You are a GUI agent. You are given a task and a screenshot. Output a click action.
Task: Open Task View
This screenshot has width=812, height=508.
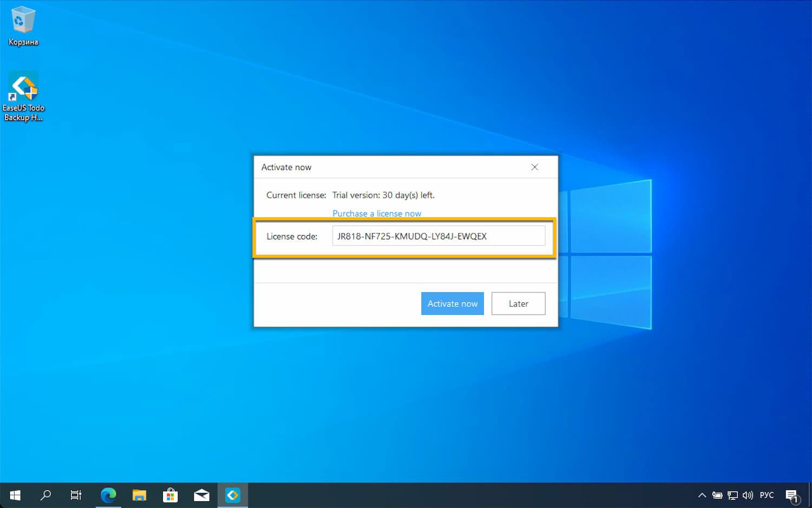click(x=76, y=494)
